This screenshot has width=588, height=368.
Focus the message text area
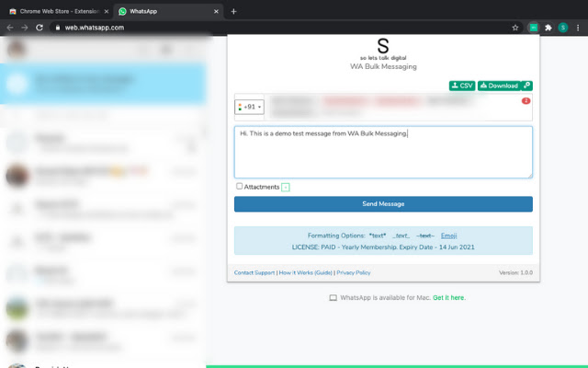click(383, 152)
